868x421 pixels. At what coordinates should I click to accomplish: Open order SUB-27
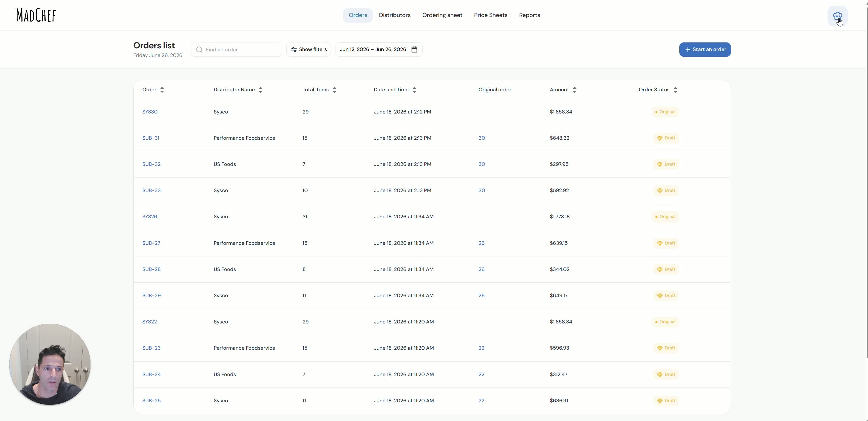pyautogui.click(x=151, y=243)
